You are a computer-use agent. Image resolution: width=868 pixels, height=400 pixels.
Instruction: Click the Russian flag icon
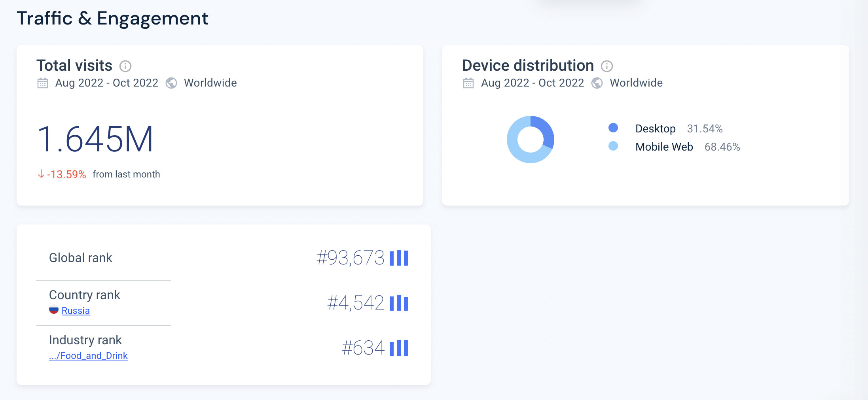coord(54,310)
